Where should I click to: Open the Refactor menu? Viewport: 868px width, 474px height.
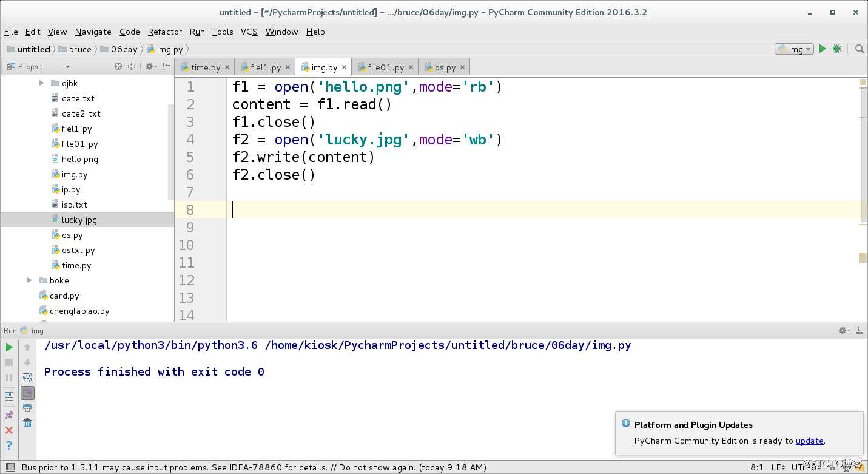click(165, 32)
